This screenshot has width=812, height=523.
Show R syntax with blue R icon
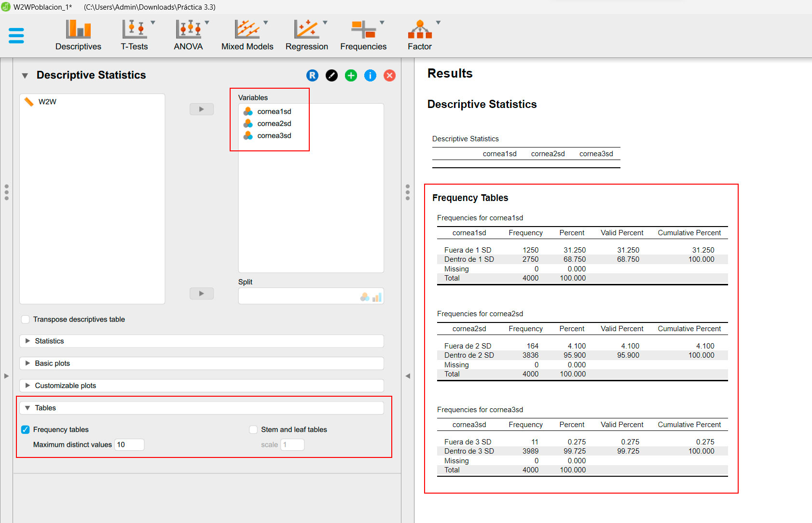(312, 76)
